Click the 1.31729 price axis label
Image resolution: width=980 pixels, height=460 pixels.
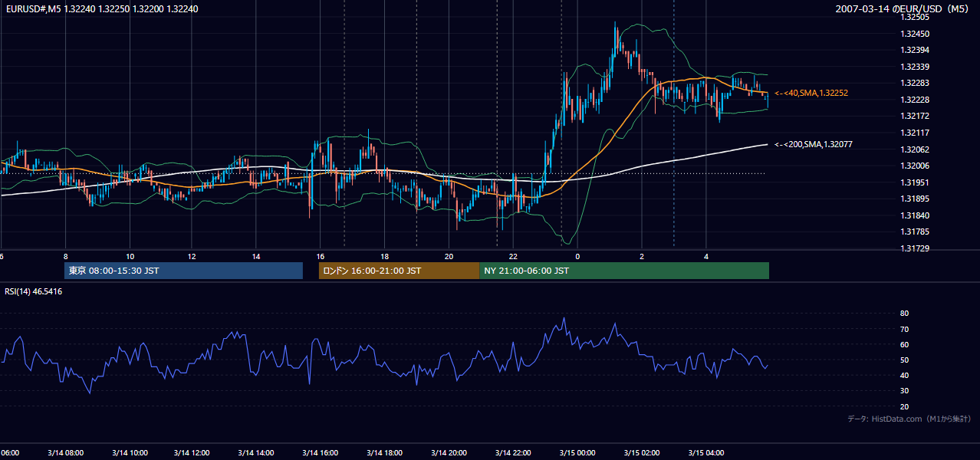point(915,248)
